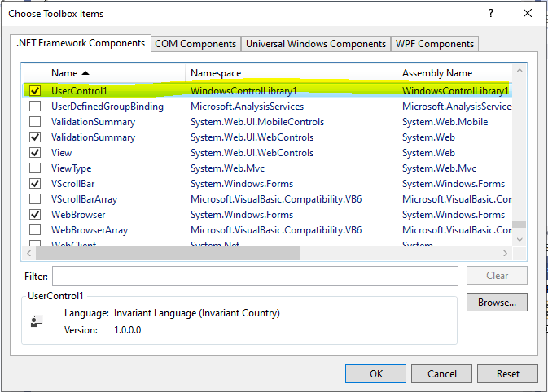
Task: Select the WebBrowser row name
Action: pos(78,215)
